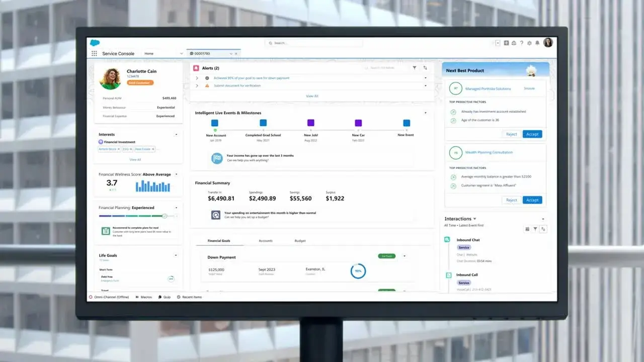Click the help question mark icon
This screenshot has height=362, width=644.
(522, 43)
